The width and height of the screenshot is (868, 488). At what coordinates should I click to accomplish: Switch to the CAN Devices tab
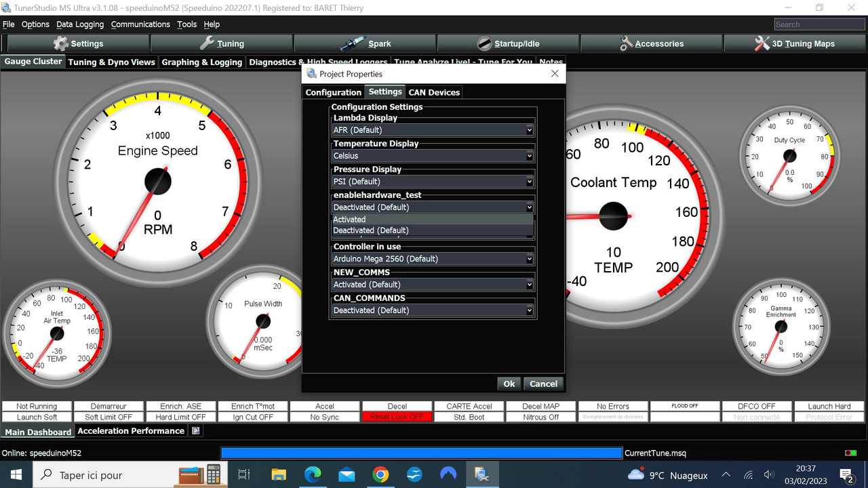tap(433, 91)
